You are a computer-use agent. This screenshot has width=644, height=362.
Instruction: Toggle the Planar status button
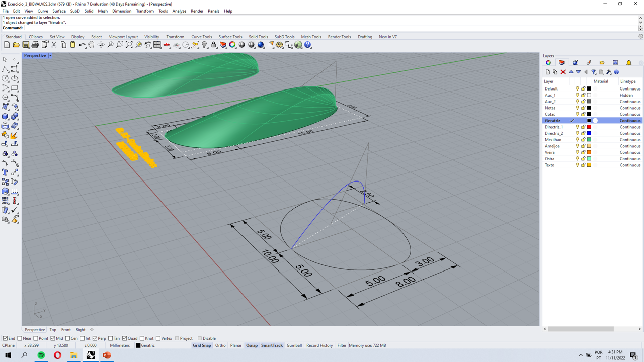(236, 345)
